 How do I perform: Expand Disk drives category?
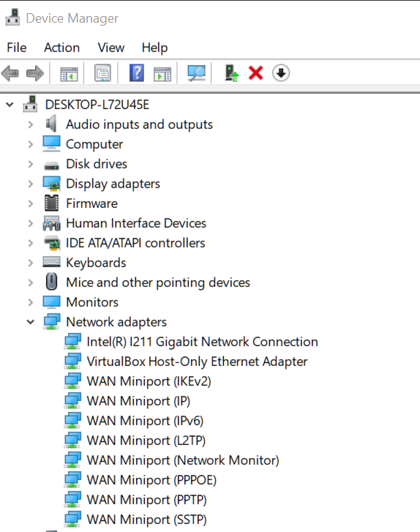pos(31,164)
